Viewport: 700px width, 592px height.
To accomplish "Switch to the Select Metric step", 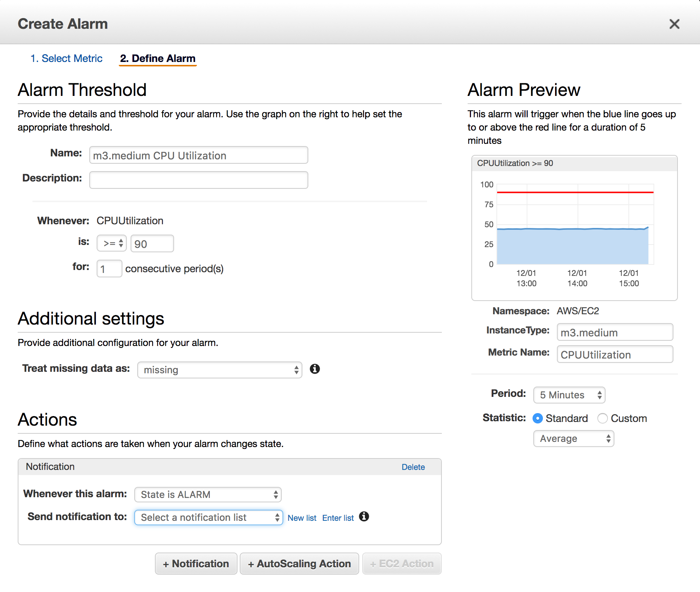I will click(67, 58).
